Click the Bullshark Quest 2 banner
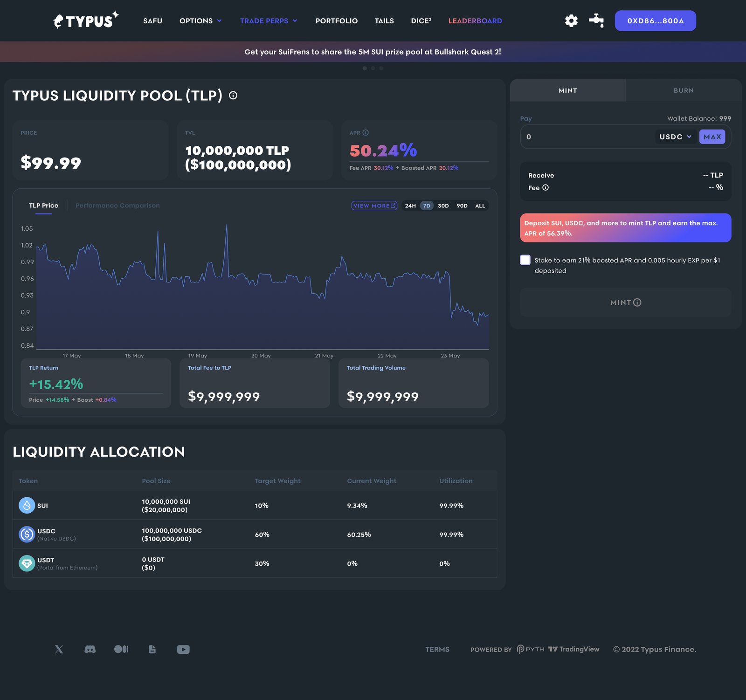746x700 pixels. click(373, 52)
